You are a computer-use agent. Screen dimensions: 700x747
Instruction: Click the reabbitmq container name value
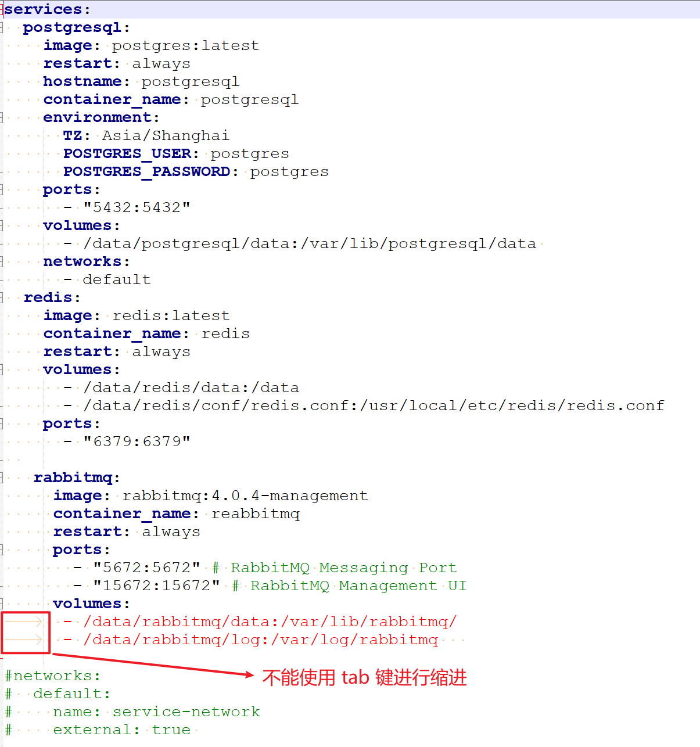point(256,513)
